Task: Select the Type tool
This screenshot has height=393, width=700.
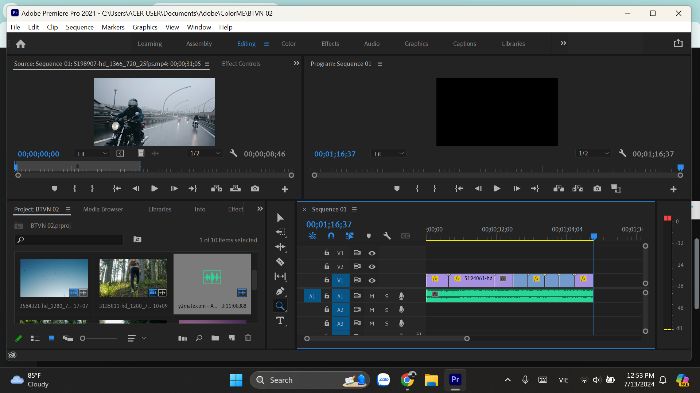Action: point(280,321)
